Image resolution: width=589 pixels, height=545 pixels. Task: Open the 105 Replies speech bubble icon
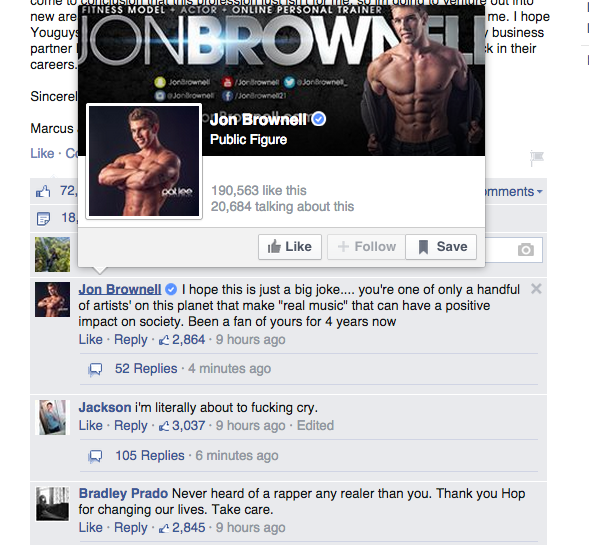coord(95,456)
